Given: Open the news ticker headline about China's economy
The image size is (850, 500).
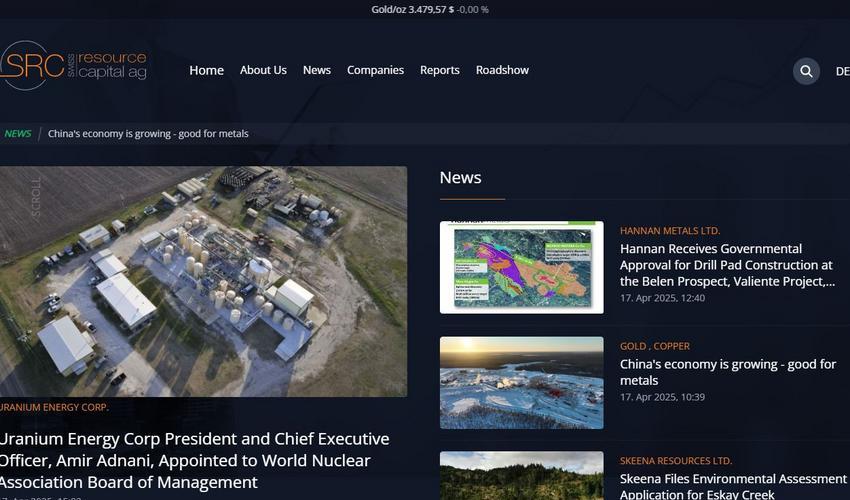Looking at the screenshot, I should tap(148, 133).
